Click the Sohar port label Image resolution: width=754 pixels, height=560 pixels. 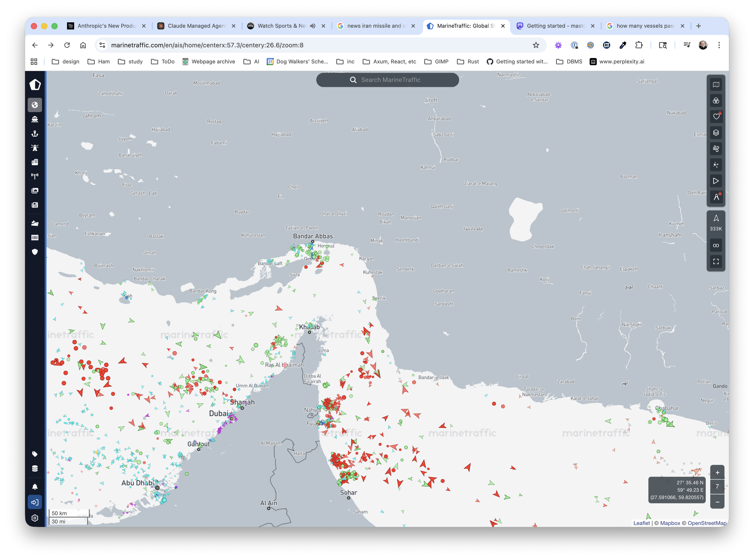tap(348, 493)
